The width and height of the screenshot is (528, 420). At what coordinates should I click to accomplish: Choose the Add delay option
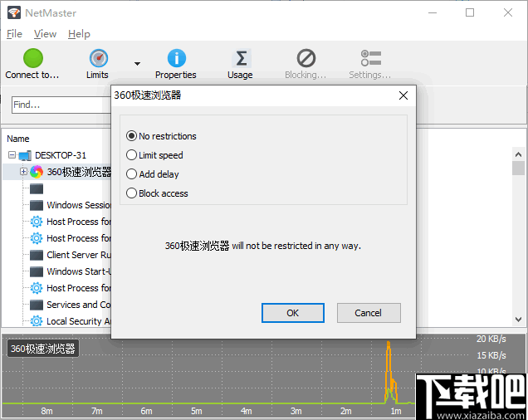152,174
